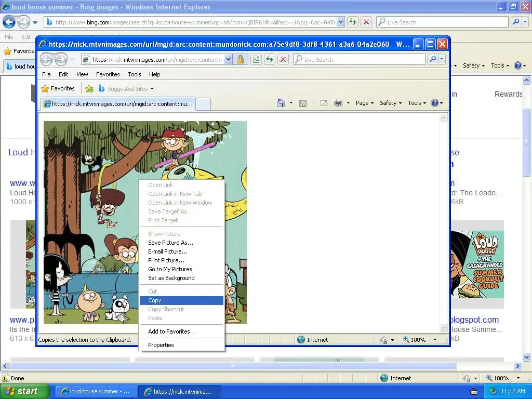Screen dimensions: 532x399
Task: Select the nick.mtvnimages.com tab
Action: 118,104
